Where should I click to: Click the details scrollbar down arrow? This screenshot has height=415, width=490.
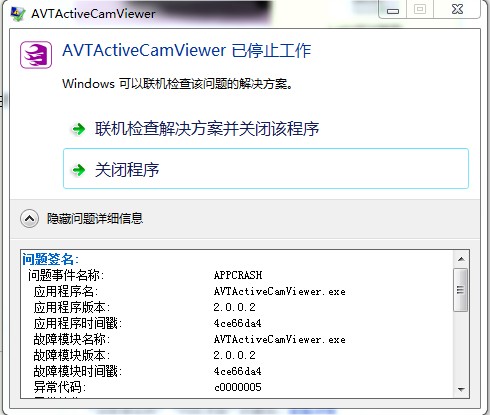(461, 389)
